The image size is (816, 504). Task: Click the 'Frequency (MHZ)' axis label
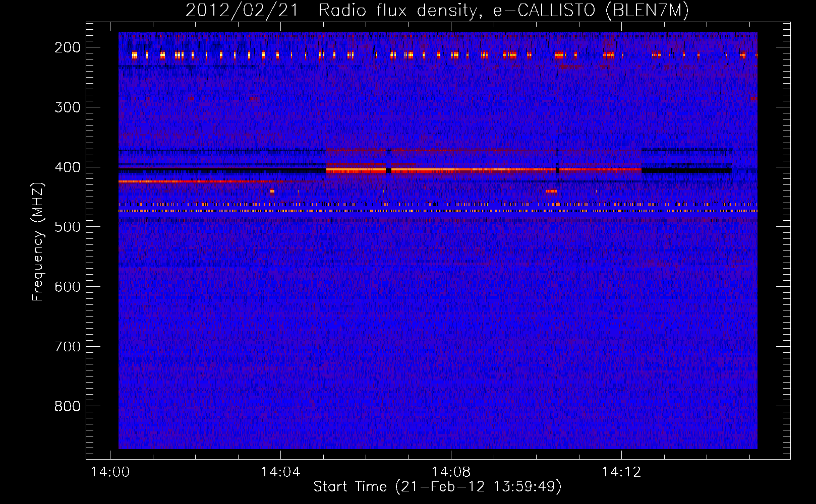[38, 242]
